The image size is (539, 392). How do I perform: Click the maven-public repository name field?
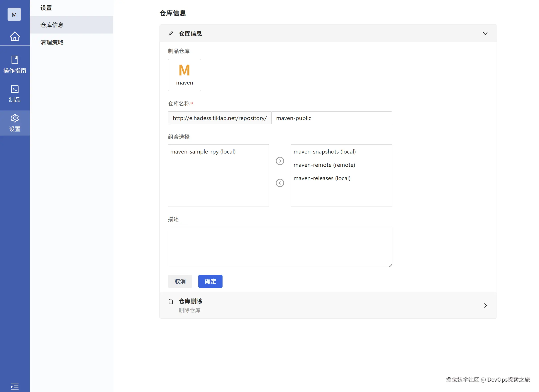(331, 118)
